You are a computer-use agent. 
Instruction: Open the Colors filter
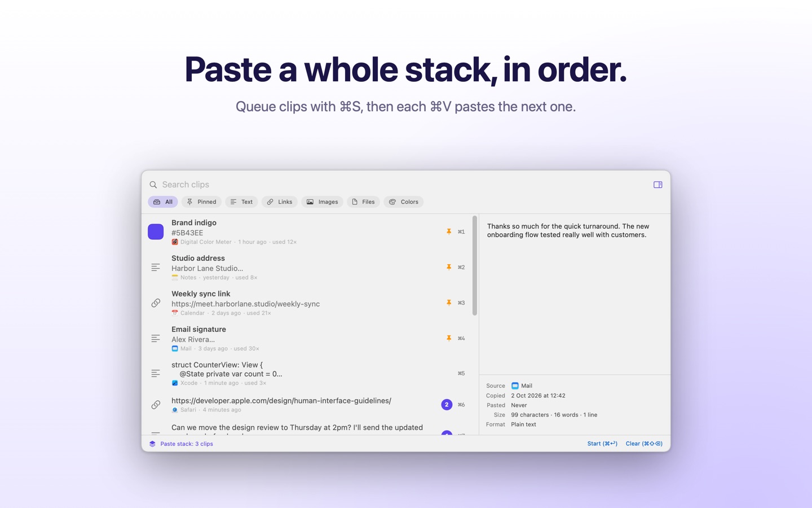click(404, 202)
